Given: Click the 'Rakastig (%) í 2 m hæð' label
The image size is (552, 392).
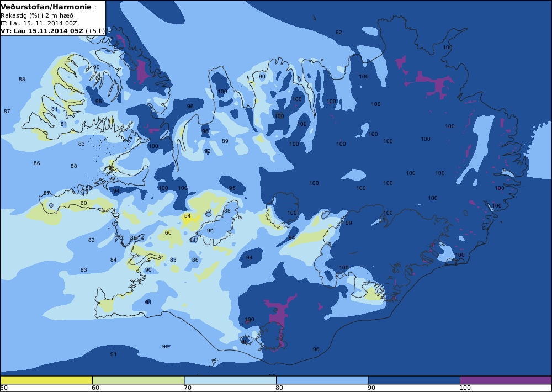Looking at the screenshot, I should [x=37, y=16].
